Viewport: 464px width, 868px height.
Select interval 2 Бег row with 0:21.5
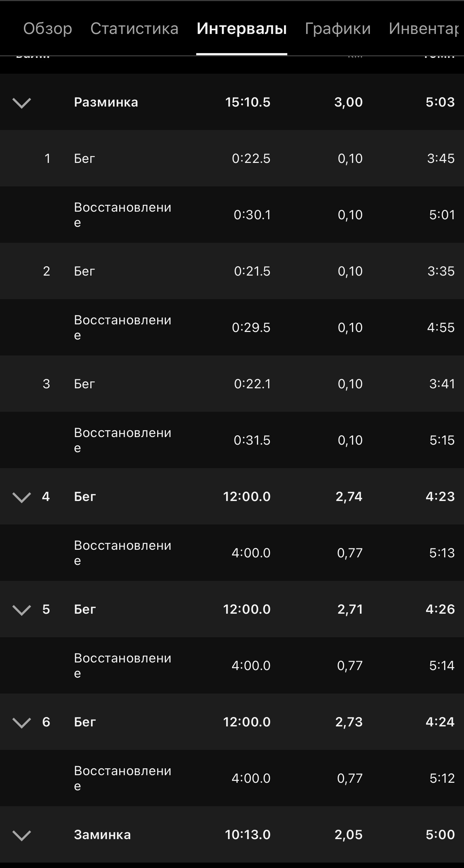232,271
